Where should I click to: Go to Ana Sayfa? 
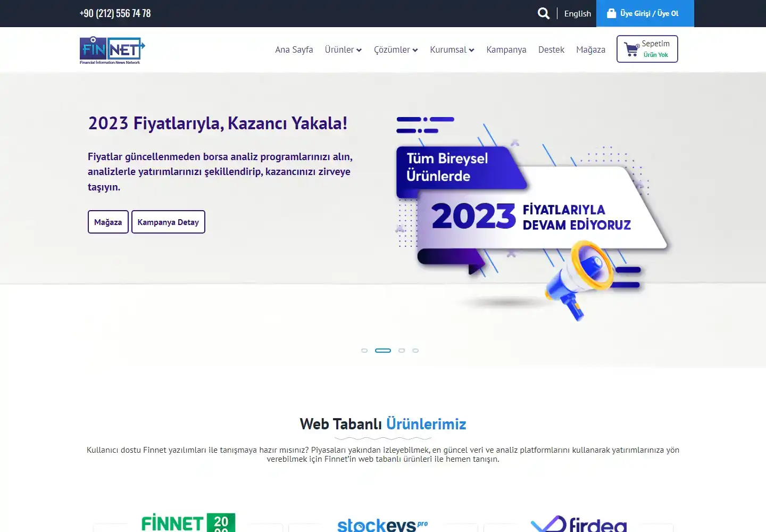click(294, 49)
